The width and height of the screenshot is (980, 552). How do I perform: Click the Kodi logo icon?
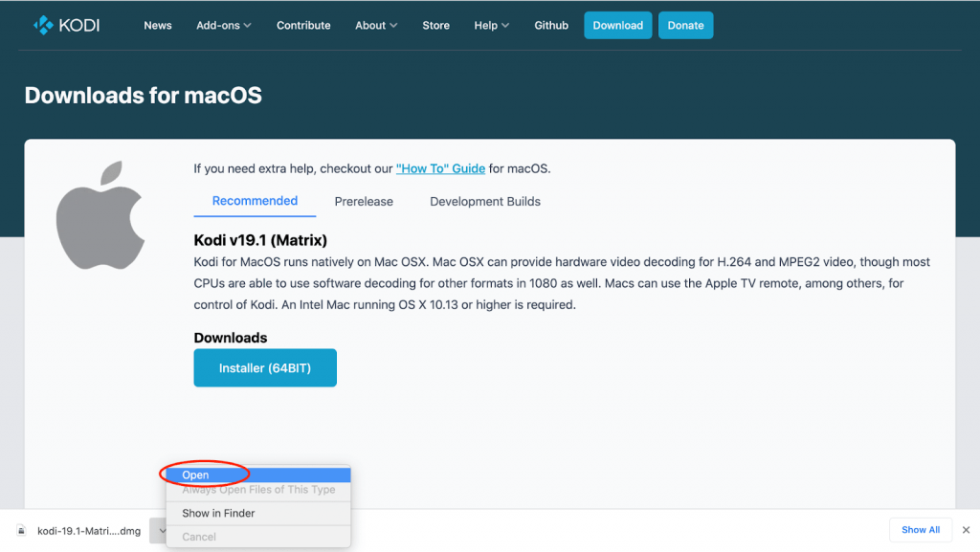[43, 25]
